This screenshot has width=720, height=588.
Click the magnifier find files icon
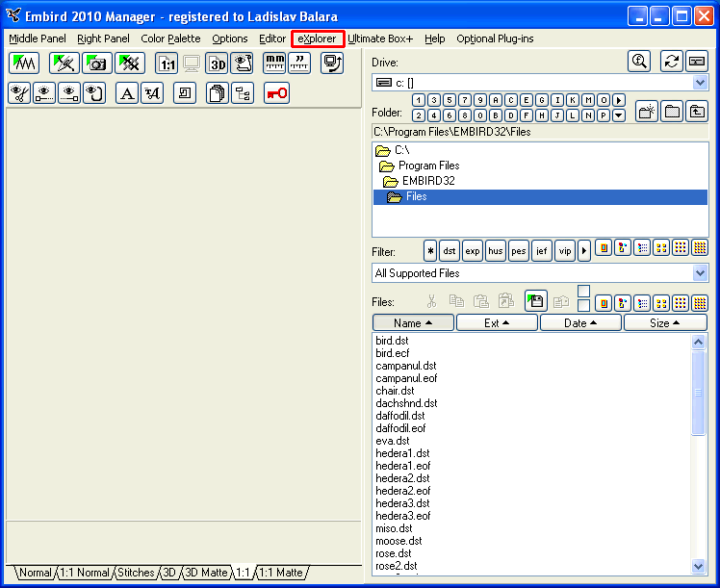tap(639, 61)
